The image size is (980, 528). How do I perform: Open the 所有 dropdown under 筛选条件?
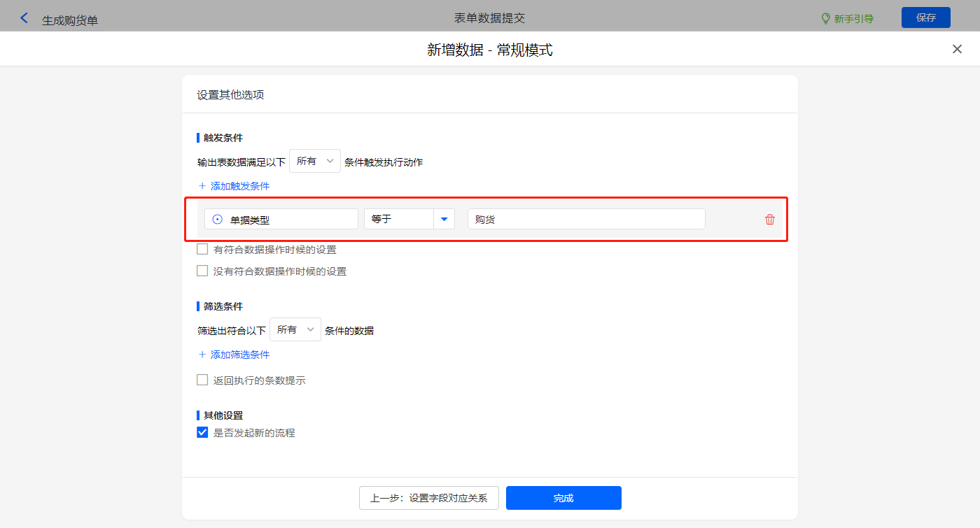(295, 330)
